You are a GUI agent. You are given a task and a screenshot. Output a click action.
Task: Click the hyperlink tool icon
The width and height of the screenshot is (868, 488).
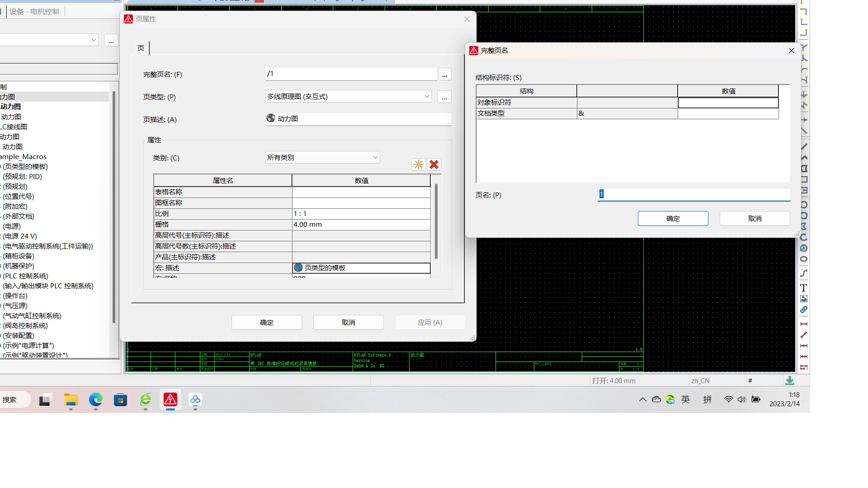(803, 310)
